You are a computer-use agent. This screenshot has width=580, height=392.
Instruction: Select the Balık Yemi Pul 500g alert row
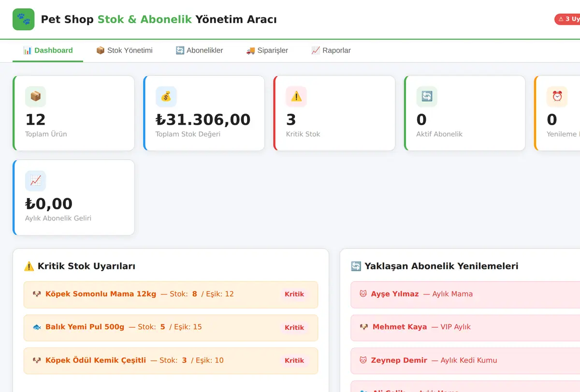click(x=171, y=328)
